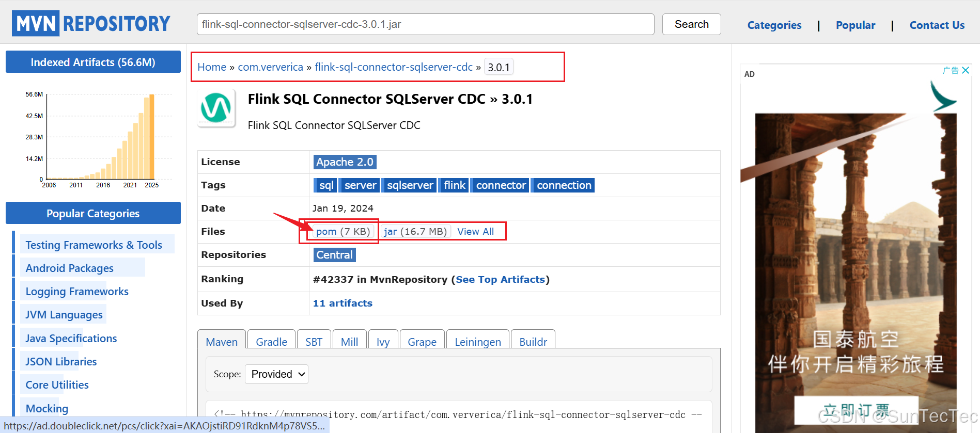Click the sql tag

326,185
